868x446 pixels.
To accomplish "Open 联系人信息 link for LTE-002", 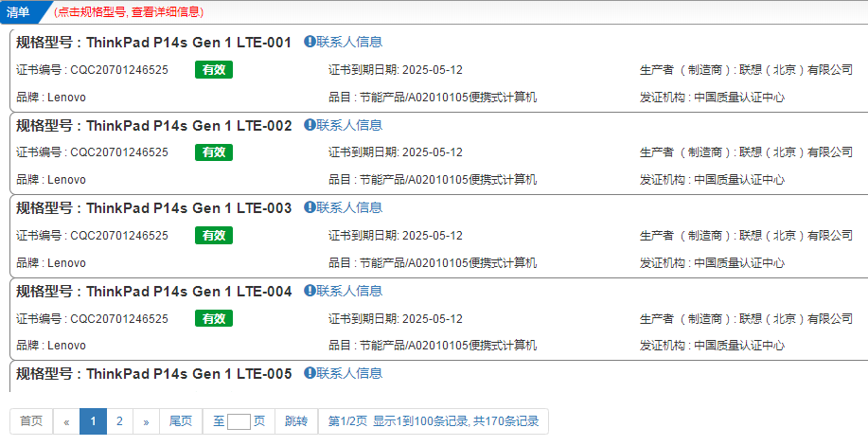I will (349, 125).
